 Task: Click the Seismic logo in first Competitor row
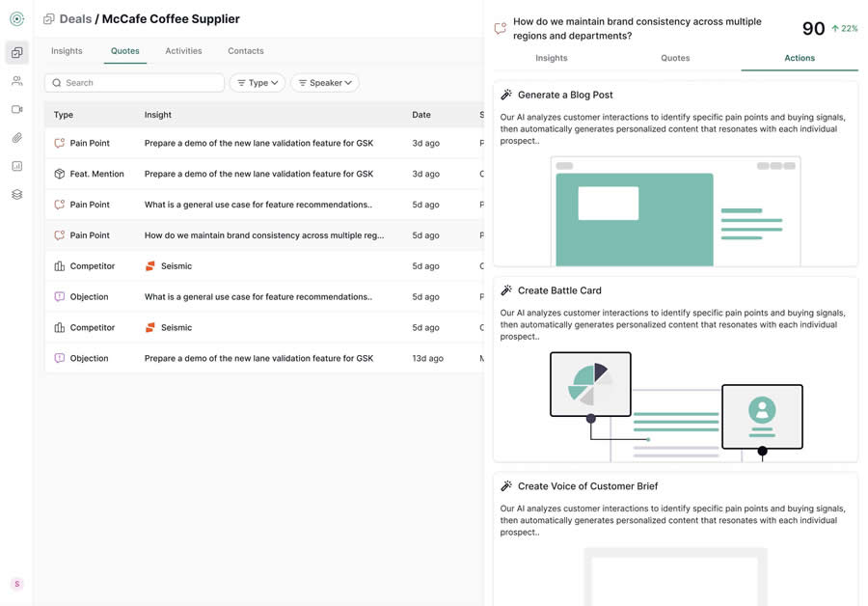[150, 266]
